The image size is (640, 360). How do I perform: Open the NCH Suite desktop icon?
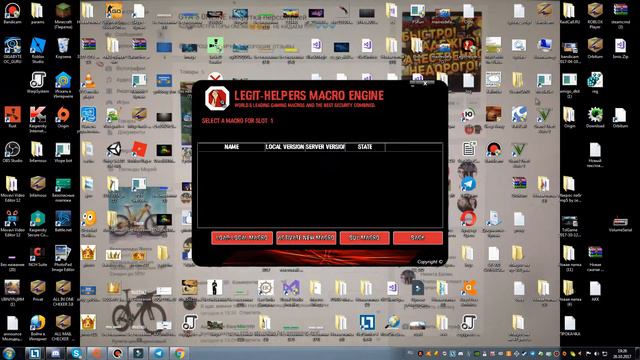[x=38, y=256]
